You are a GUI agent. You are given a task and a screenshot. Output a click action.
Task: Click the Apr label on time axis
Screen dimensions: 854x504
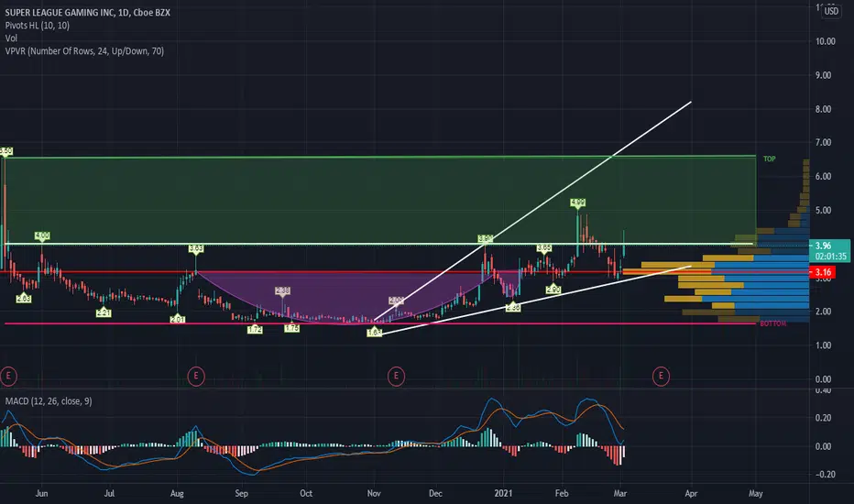click(x=691, y=493)
